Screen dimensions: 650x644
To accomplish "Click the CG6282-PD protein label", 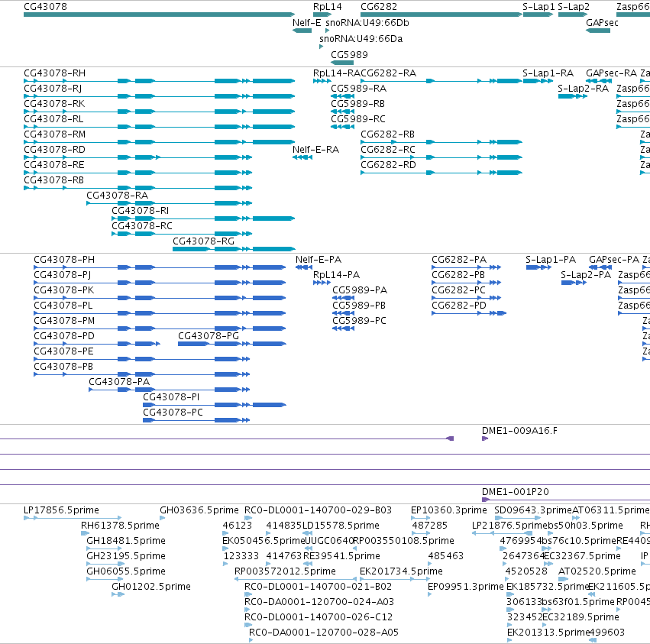I will click(459, 306).
